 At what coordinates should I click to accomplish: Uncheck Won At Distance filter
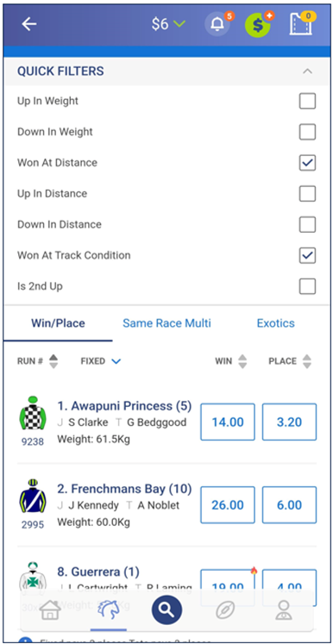(x=307, y=163)
